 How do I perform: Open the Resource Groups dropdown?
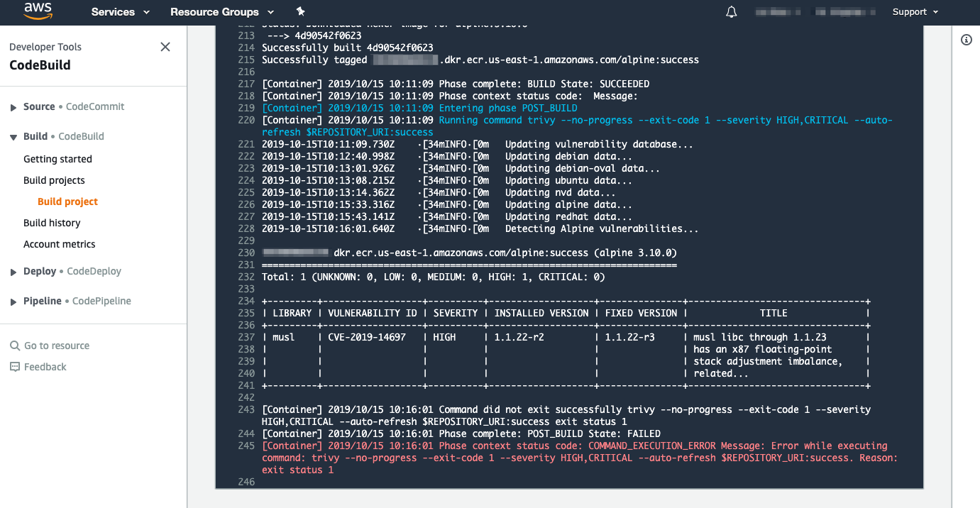222,12
